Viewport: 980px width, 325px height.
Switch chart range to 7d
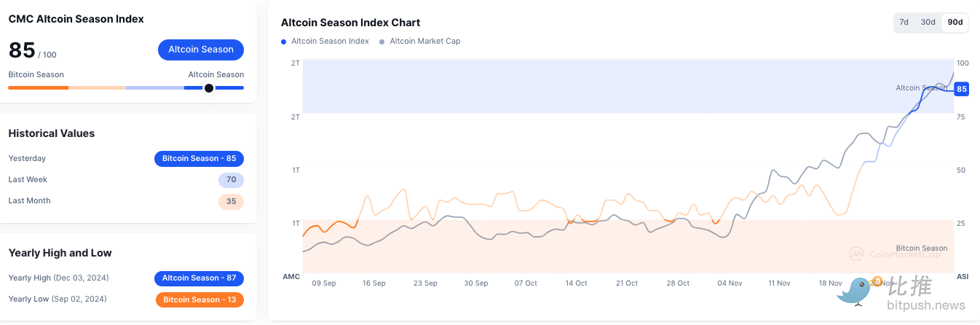[904, 23]
